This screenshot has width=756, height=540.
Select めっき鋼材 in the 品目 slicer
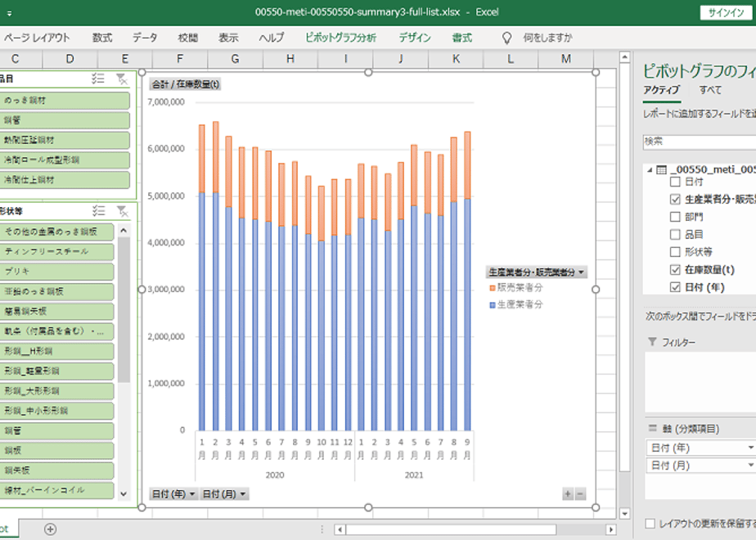coord(65,101)
